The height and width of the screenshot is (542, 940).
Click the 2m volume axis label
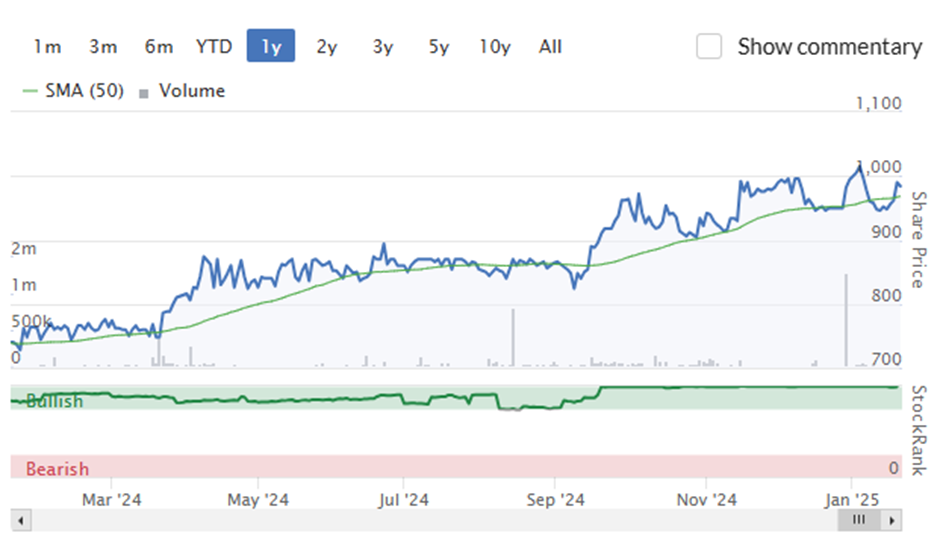24,248
